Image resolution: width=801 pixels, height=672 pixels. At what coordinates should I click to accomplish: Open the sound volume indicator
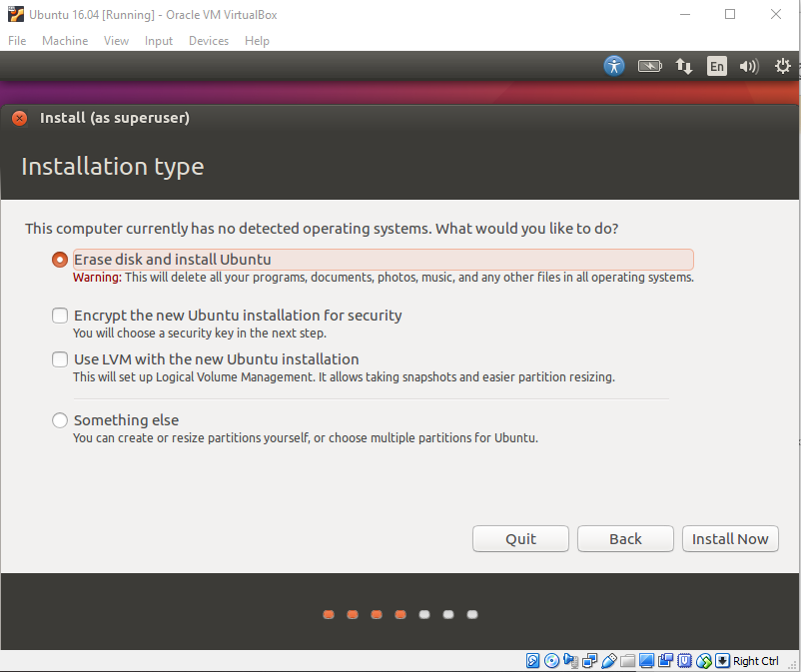(x=749, y=66)
